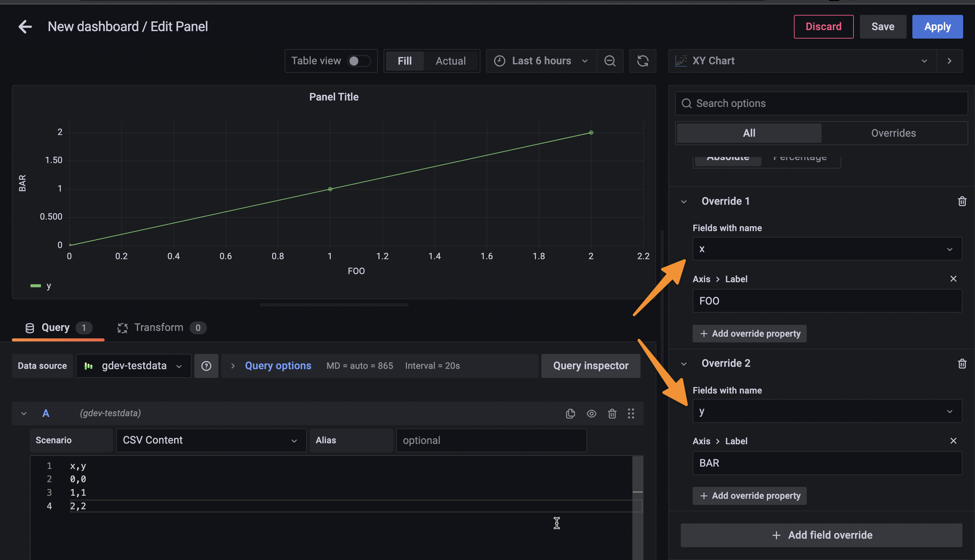Switch the Fill/Actual toggle to Actual

coord(451,61)
